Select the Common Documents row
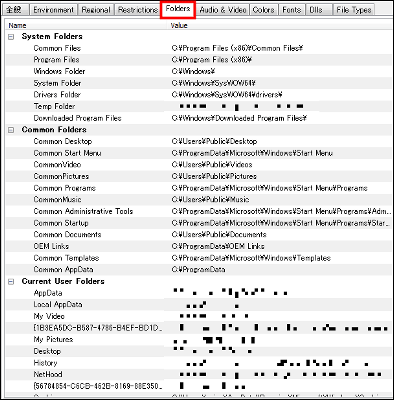This screenshot has height=400, width=394. pos(199,235)
